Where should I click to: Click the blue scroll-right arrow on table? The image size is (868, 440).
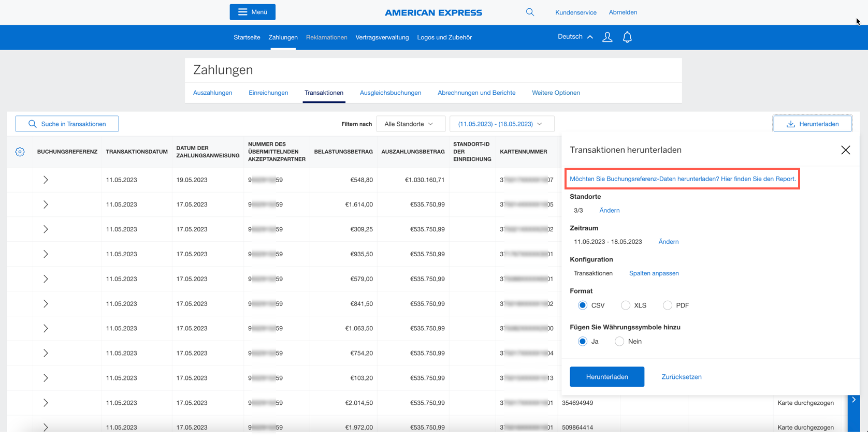tap(853, 400)
